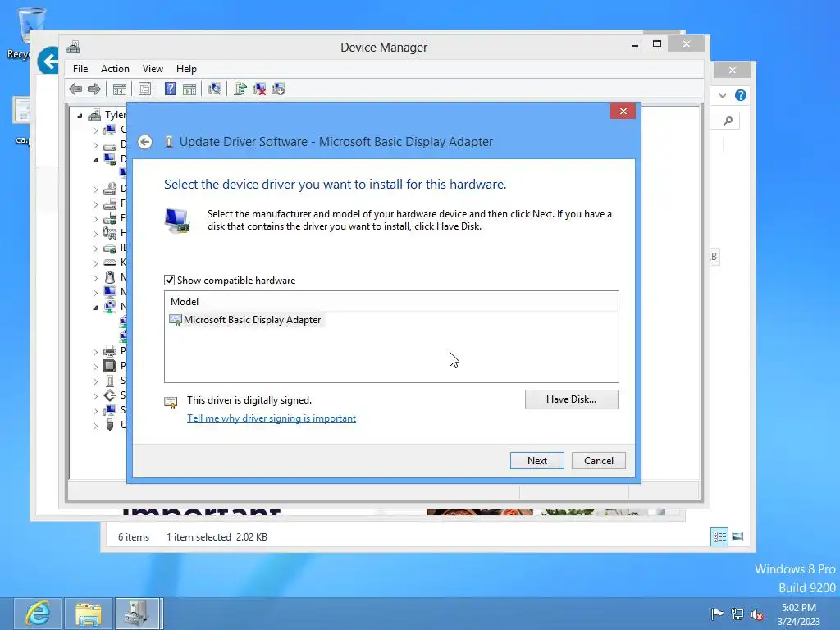
Task: Click Update Driver Software toolbar icon
Action: (240, 89)
